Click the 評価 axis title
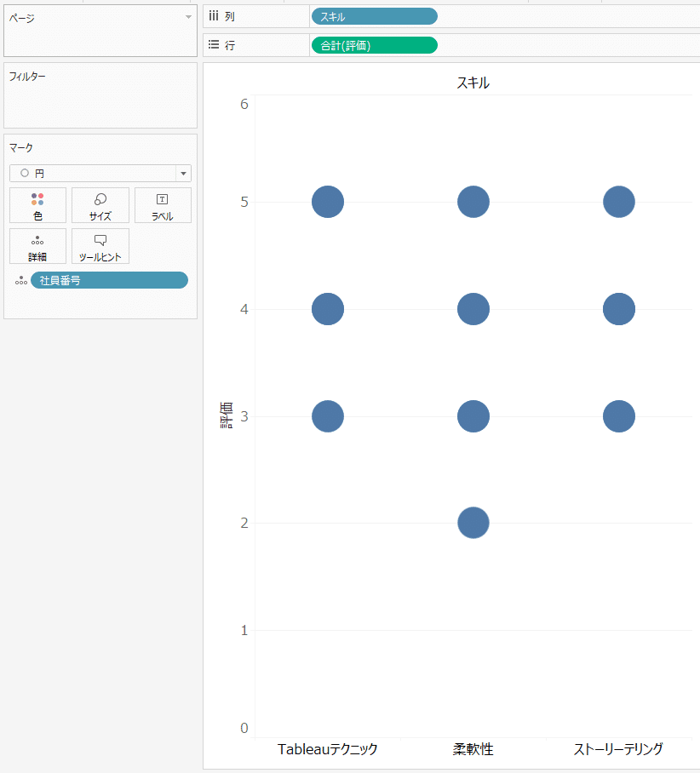 click(226, 415)
